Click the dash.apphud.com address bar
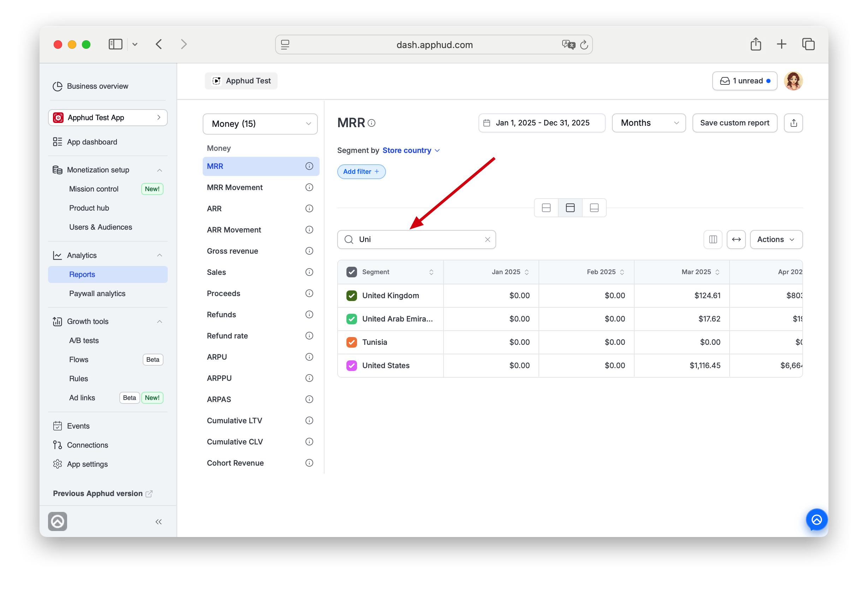 coord(434,45)
